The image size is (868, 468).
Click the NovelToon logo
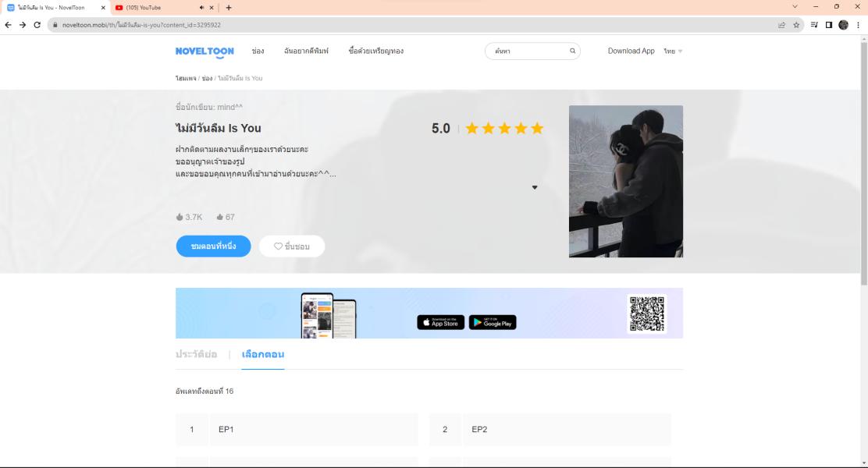coord(205,51)
